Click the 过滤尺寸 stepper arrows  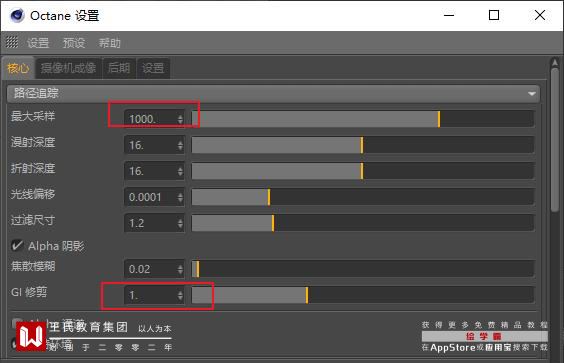pyautogui.click(x=180, y=223)
